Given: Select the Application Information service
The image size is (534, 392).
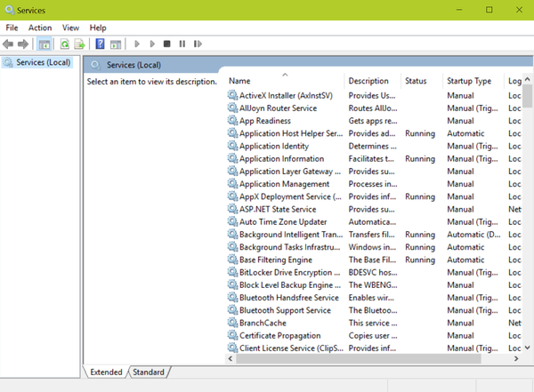Looking at the screenshot, I should click(374, 158).
